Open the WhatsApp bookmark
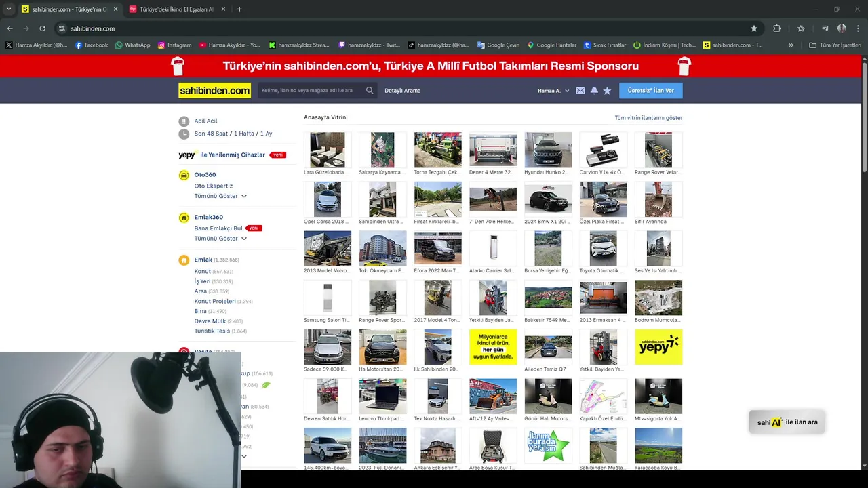This screenshot has width=868, height=488. [133, 45]
